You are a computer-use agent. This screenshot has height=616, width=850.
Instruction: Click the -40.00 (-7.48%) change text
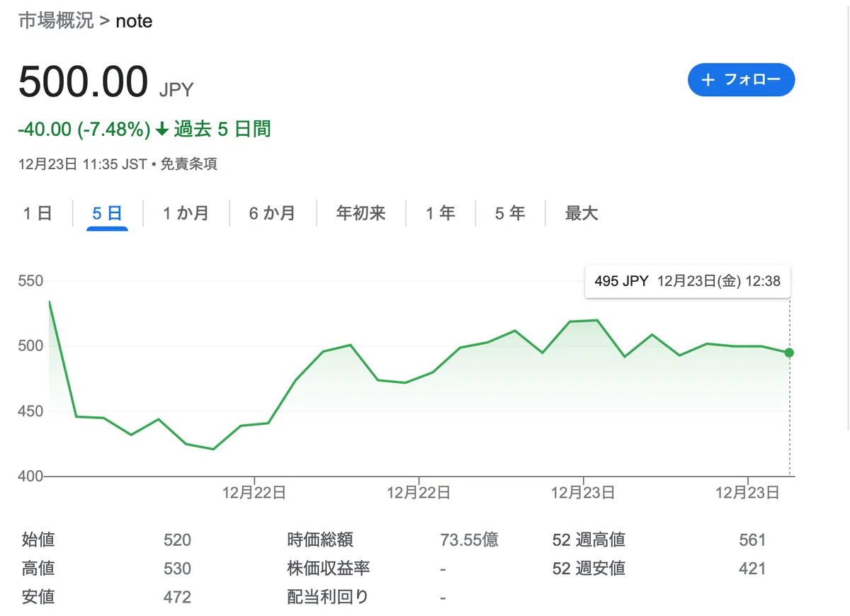coord(84,130)
